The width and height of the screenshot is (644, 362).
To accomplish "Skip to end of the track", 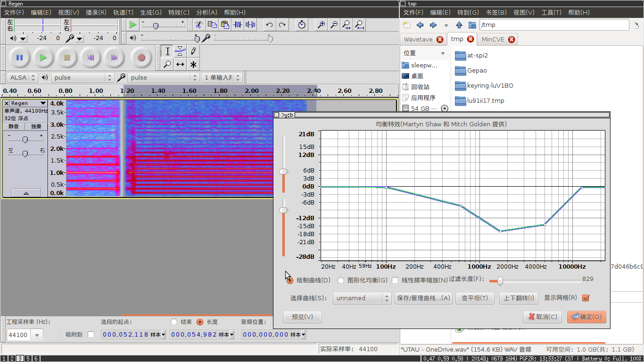I will (x=114, y=58).
